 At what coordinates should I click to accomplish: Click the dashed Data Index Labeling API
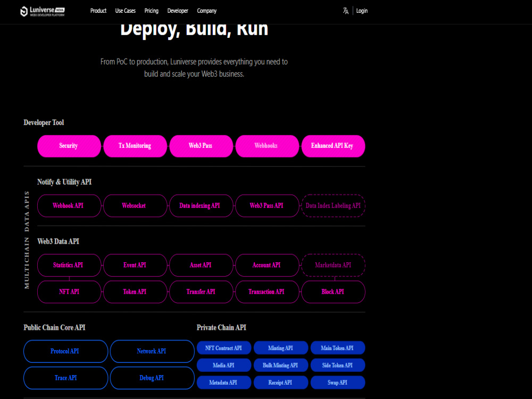(333, 205)
